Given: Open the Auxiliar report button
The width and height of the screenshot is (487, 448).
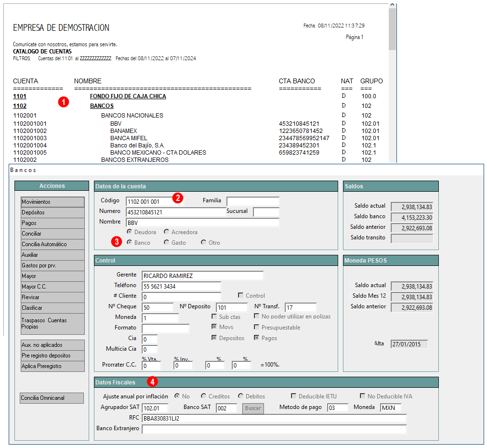Looking at the screenshot, I should 53,255.
